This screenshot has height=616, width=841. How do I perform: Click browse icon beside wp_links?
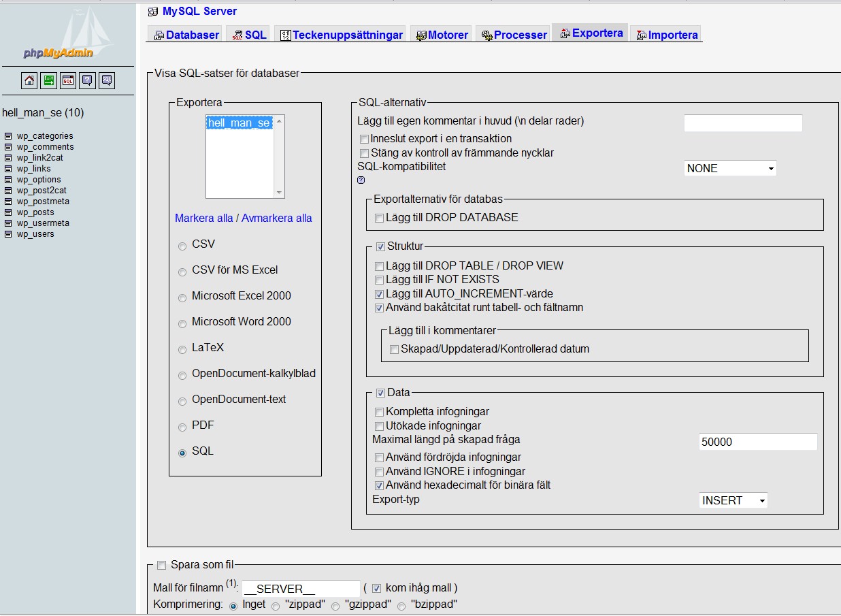(x=8, y=169)
